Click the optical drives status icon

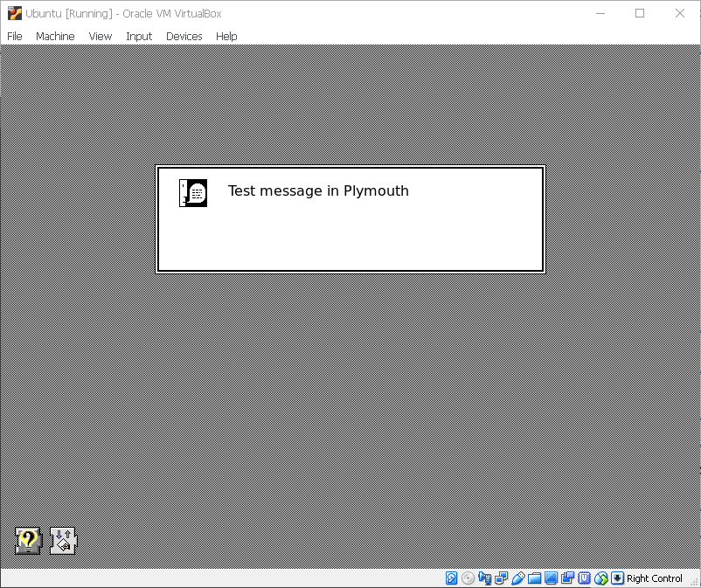[x=467, y=578]
